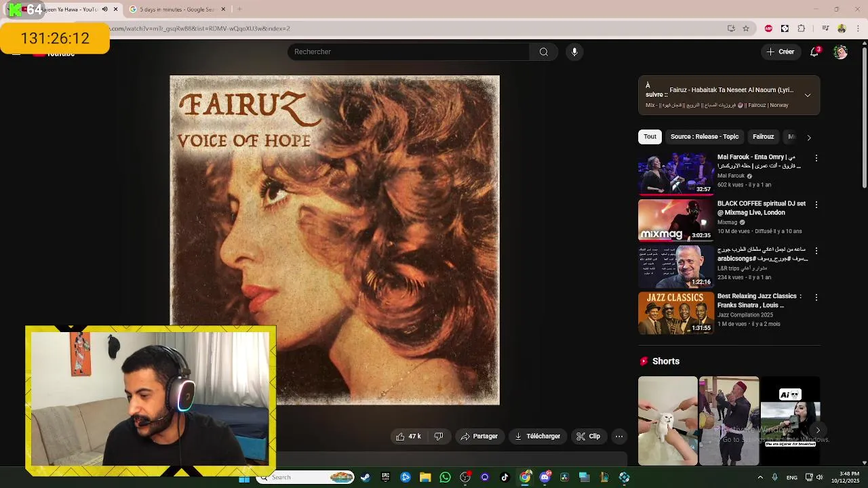Switch to the 5 days in minutes Google tab
The height and width of the screenshot is (488, 868).
pos(176,9)
